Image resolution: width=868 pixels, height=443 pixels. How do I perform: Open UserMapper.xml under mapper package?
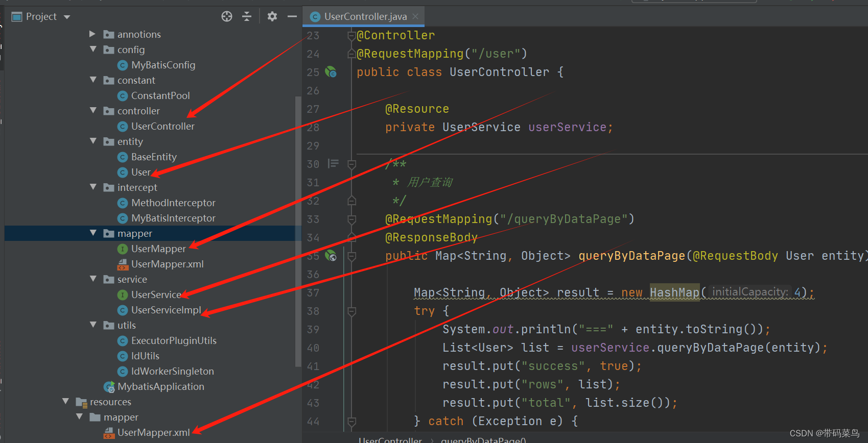click(167, 264)
